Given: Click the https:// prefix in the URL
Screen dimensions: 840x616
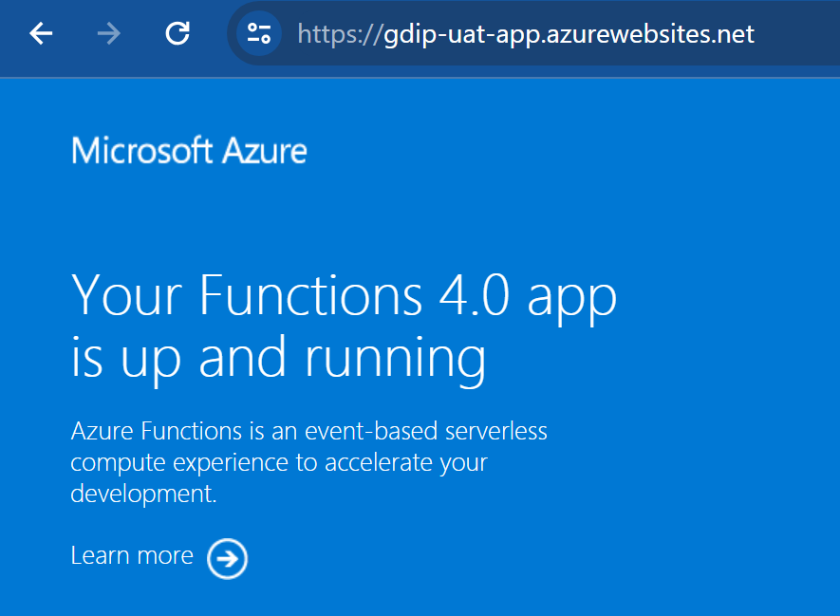Looking at the screenshot, I should (340, 34).
